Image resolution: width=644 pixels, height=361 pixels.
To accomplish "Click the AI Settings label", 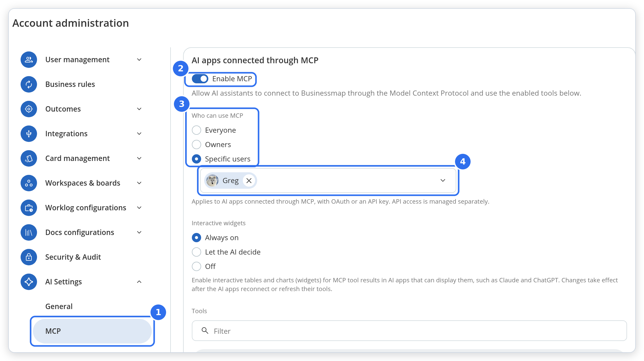I will click(x=64, y=282).
